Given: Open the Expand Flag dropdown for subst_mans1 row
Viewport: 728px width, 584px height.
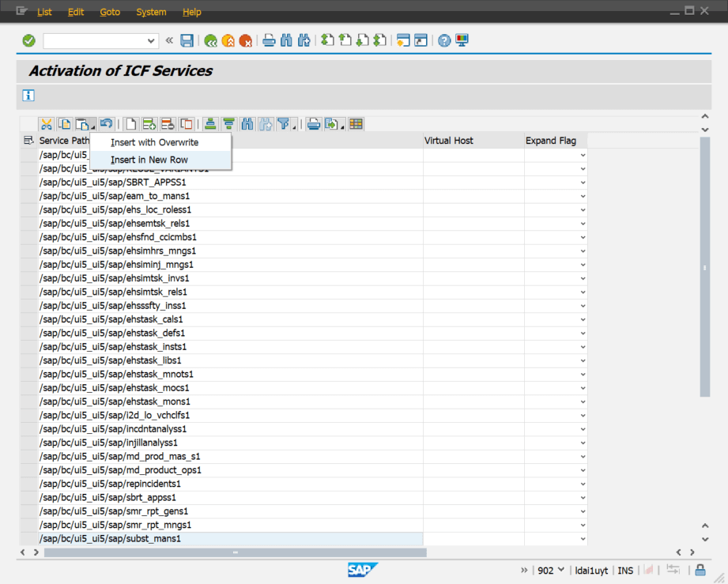Looking at the screenshot, I should point(583,539).
